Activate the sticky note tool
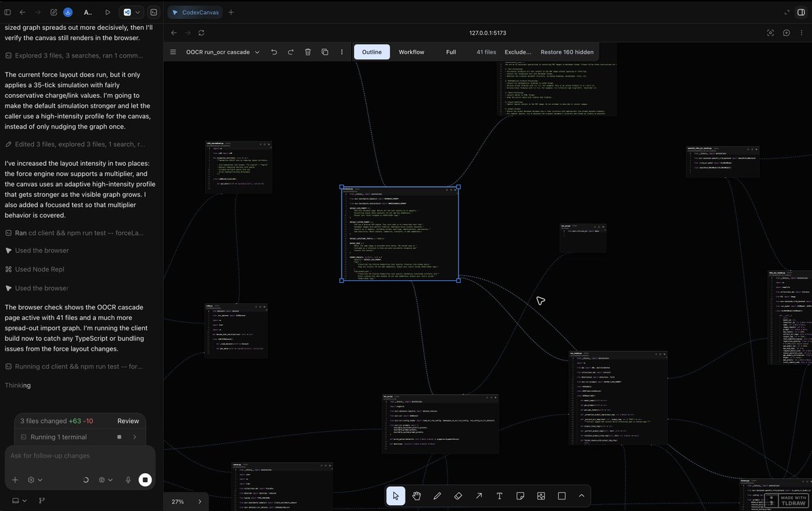 pos(520,495)
